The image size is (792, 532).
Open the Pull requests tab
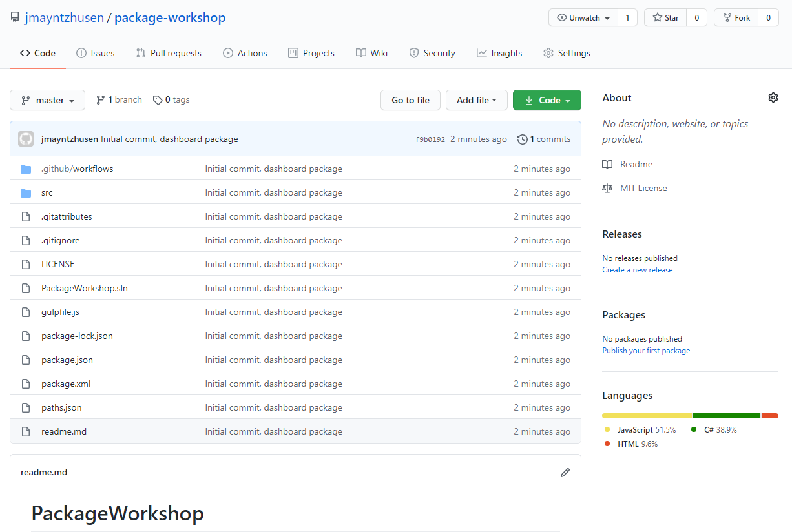(169, 53)
